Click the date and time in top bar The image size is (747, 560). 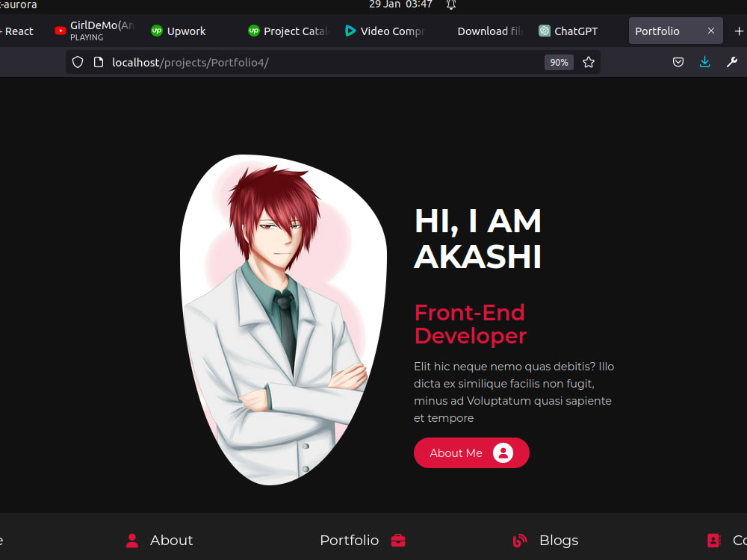[400, 4]
